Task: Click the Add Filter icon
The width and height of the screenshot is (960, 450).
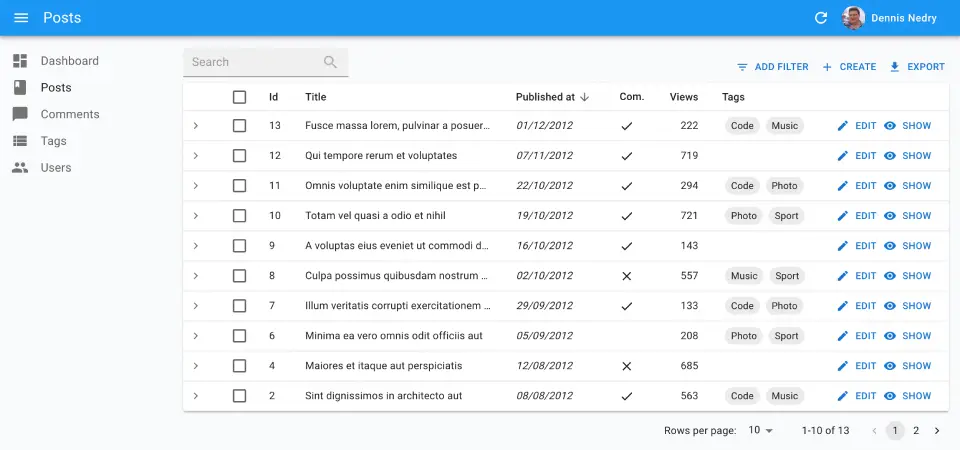Action: pos(742,67)
